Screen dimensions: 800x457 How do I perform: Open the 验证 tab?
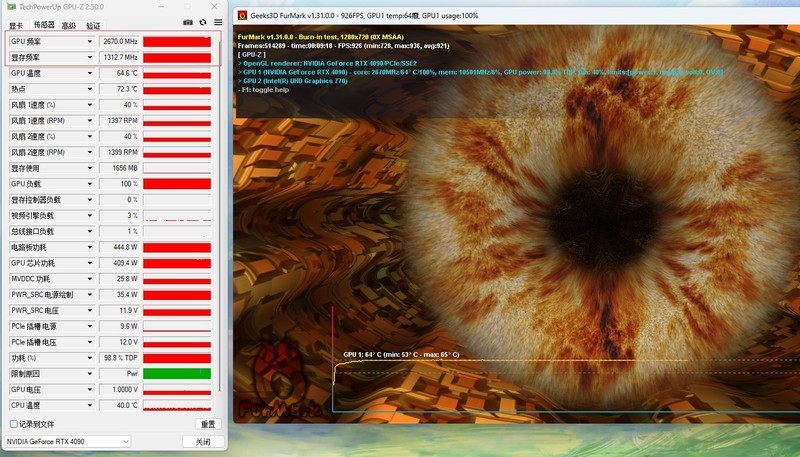coord(93,26)
